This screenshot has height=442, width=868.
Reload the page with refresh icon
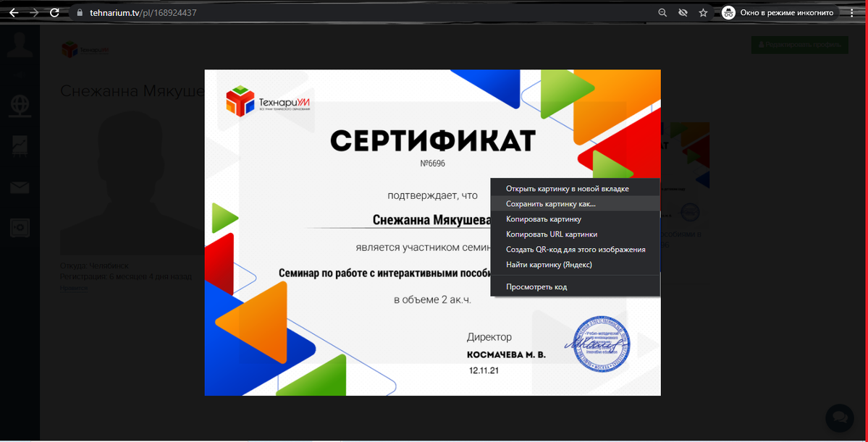[54, 12]
